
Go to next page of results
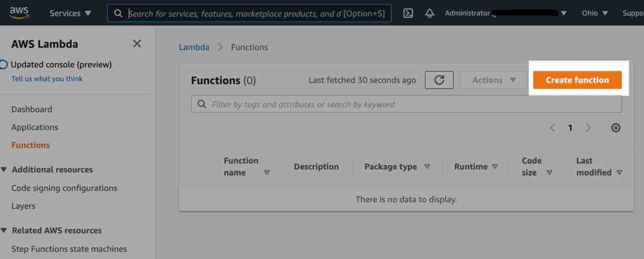tap(588, 128)
